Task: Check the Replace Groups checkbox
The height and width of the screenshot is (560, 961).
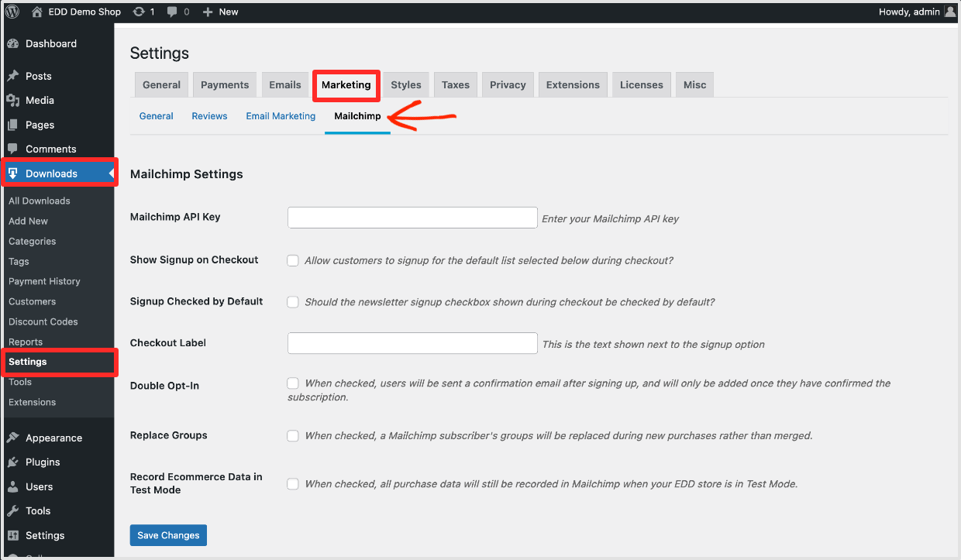Action: pyautogui.click(x=293, y=436)
